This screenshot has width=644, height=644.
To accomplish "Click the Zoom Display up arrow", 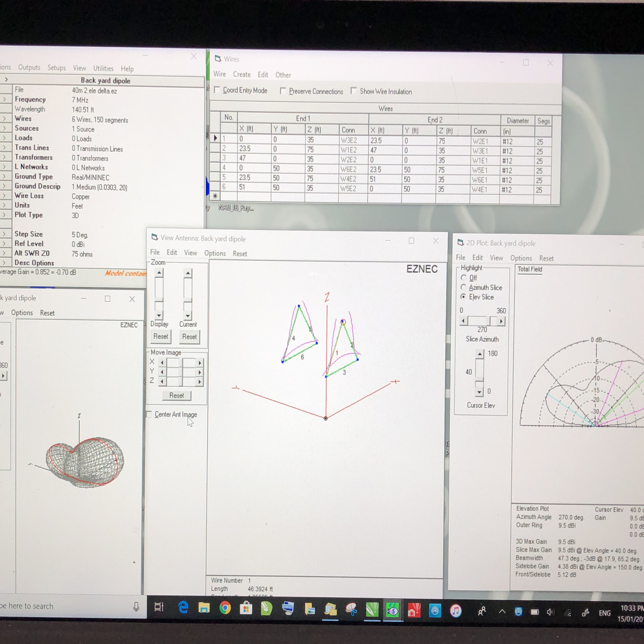I will (159, 273).
